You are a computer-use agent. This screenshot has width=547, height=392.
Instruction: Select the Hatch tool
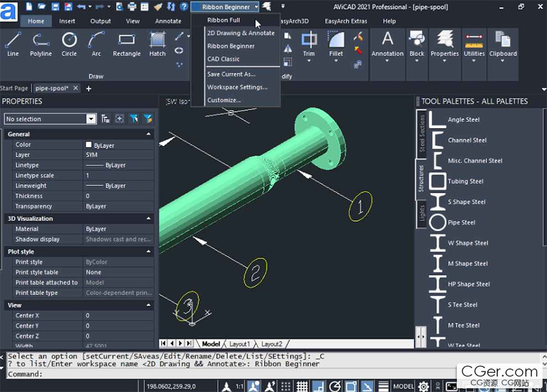(157, 43)
